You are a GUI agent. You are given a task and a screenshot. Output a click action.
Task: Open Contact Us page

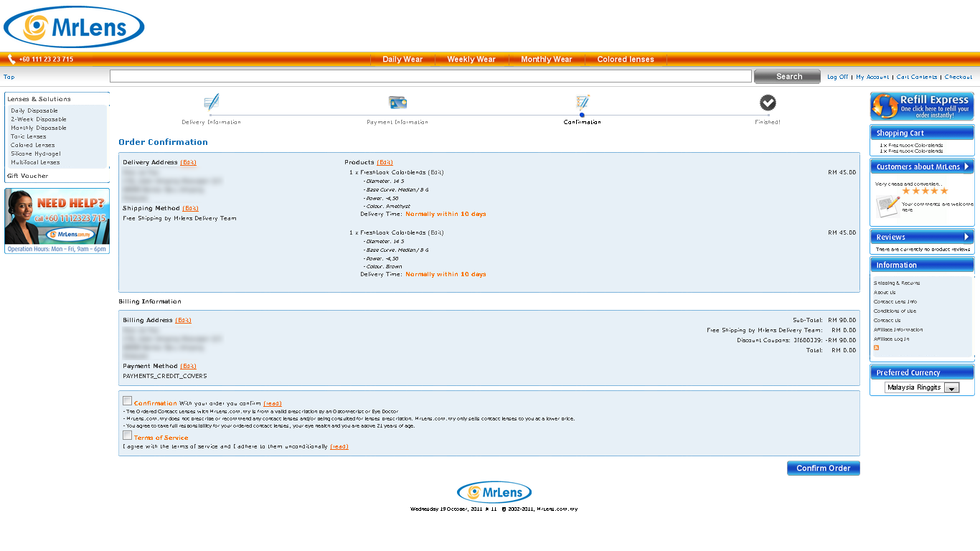pos(887,321)
